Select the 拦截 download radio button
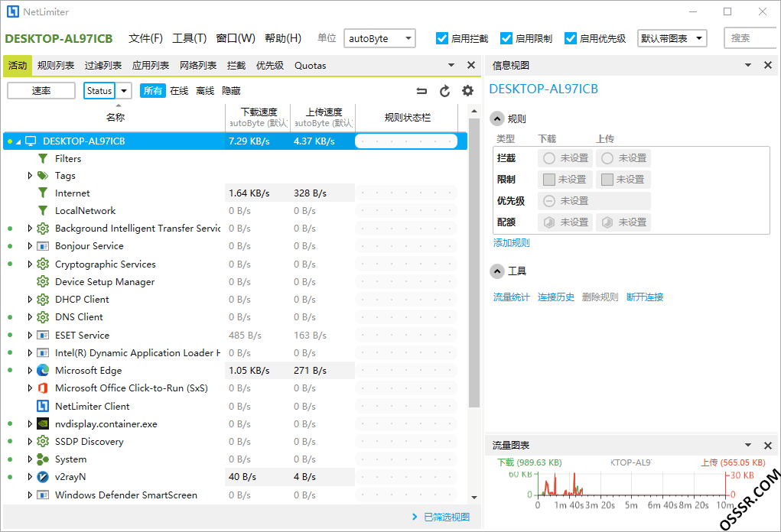 click(549, 158)
